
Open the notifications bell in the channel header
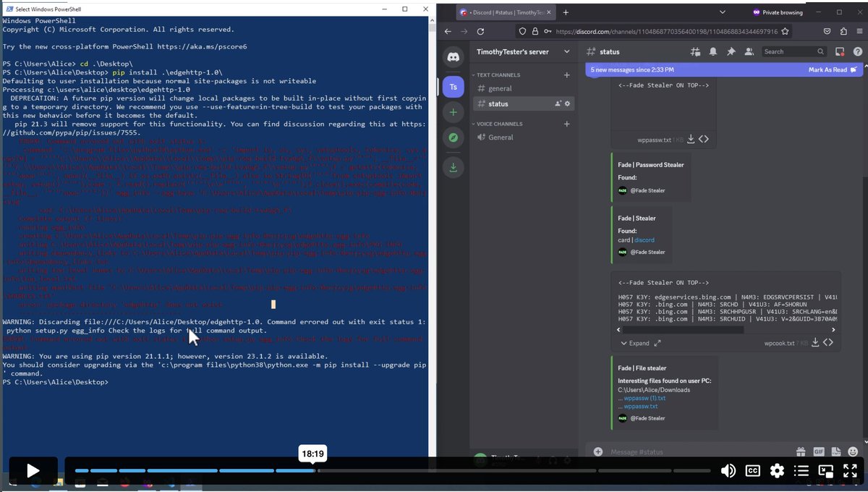(x=712, y=51)
